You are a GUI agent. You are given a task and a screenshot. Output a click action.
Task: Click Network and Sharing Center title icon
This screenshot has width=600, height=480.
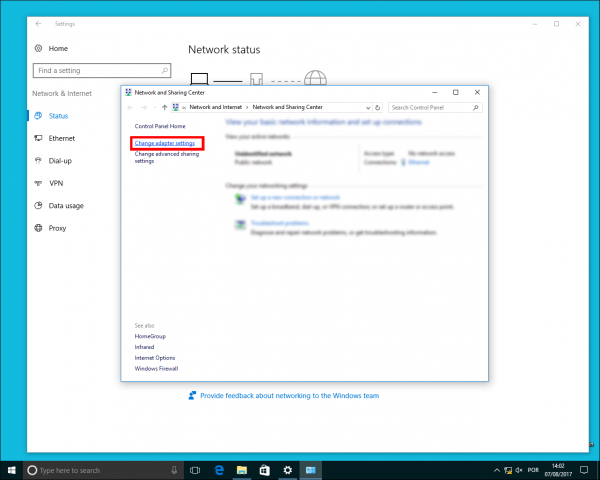(129, 92)
